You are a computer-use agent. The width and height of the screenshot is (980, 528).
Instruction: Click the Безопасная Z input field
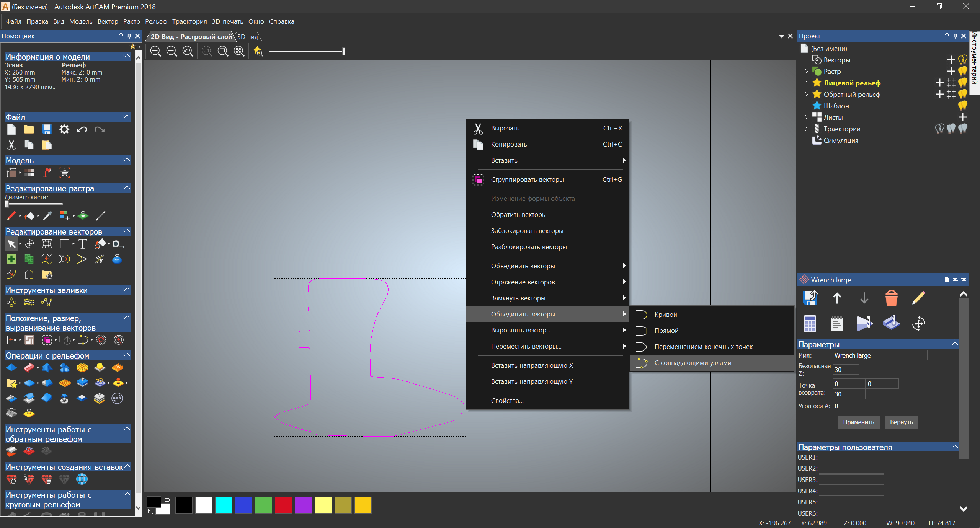tap(846, 370)
